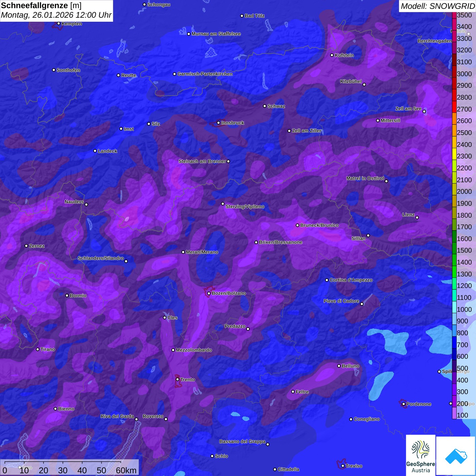Click the Kitzbühel label

(x=351, y=81)
